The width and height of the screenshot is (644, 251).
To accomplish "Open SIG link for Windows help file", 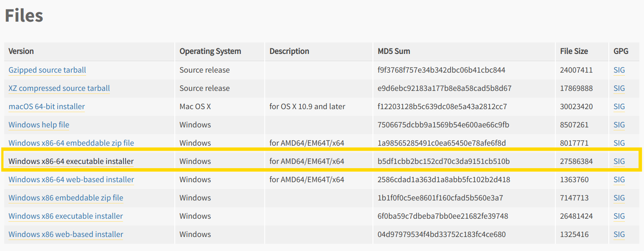I will (619, 125).
